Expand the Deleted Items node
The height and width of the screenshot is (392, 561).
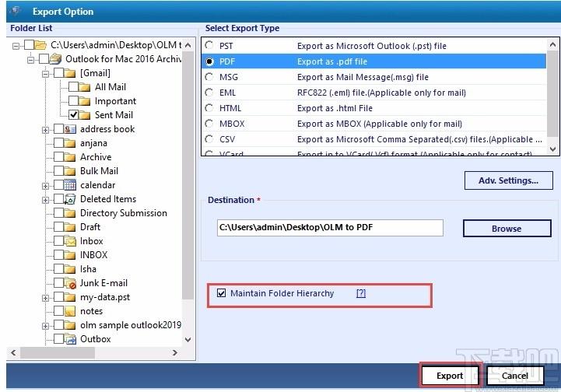(x=45, y=200)
